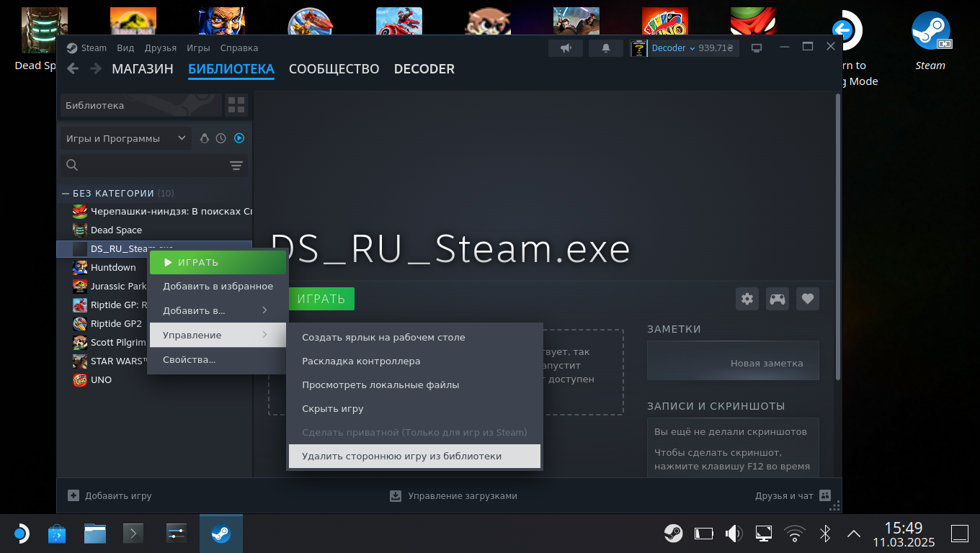The image size is (980, 553).
Task: Select Добавить в избранное in context menu
Action: pos(218,286)
